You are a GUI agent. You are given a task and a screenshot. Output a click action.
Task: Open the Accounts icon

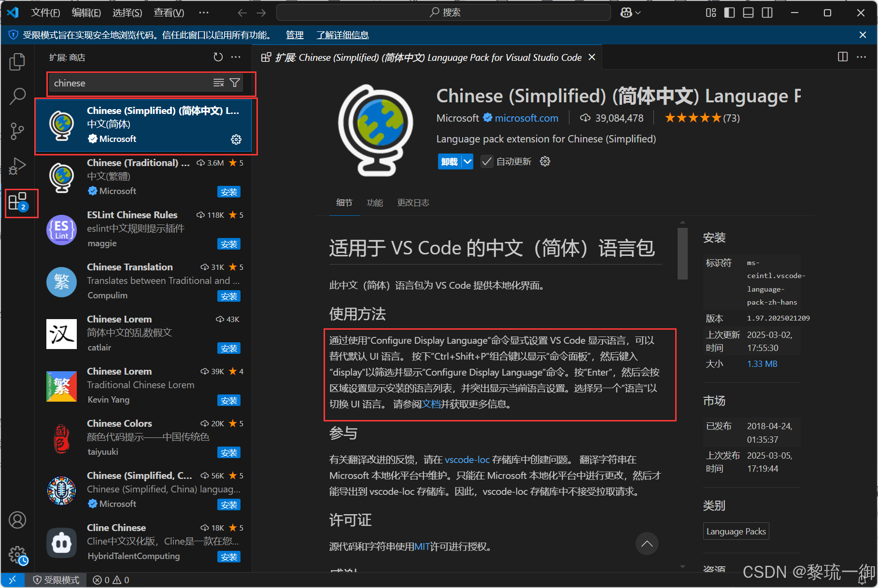tap(17, 520)
